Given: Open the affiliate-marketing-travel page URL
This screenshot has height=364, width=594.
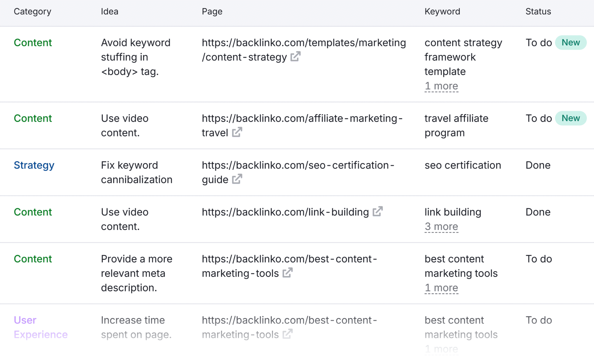Looking at the screenshot, I should (x=302, y=126).
